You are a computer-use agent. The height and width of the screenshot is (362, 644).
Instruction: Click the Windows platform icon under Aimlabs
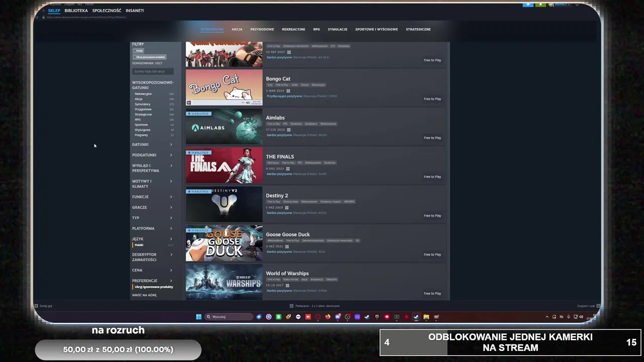point(288,130)
